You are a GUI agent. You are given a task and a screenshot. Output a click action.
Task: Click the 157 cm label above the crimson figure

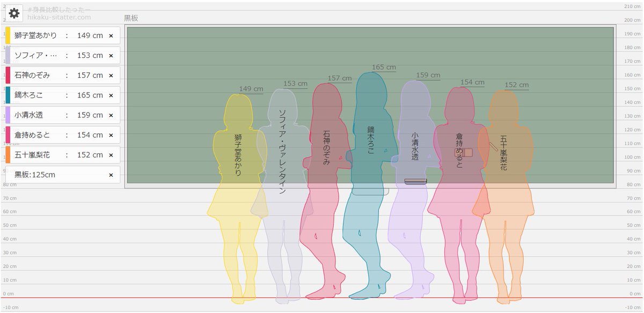point(340,78)
